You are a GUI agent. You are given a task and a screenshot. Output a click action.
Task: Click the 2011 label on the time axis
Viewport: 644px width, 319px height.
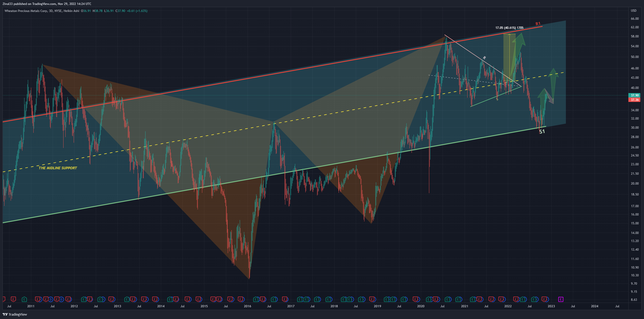31,306
